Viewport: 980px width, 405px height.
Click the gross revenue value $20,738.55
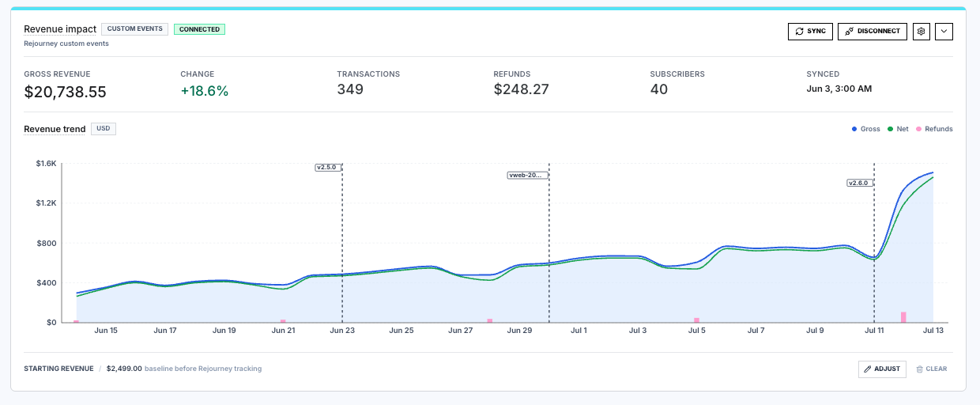(65, 92)
